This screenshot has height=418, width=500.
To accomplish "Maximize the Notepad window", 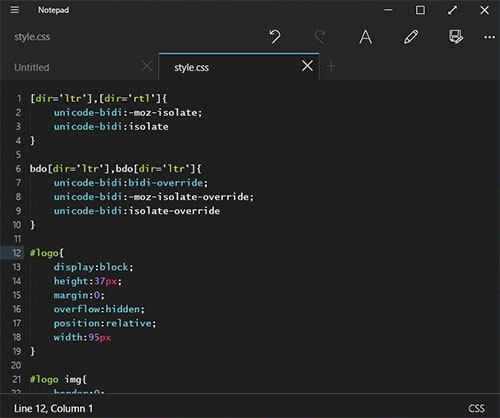I will point(420,10).
